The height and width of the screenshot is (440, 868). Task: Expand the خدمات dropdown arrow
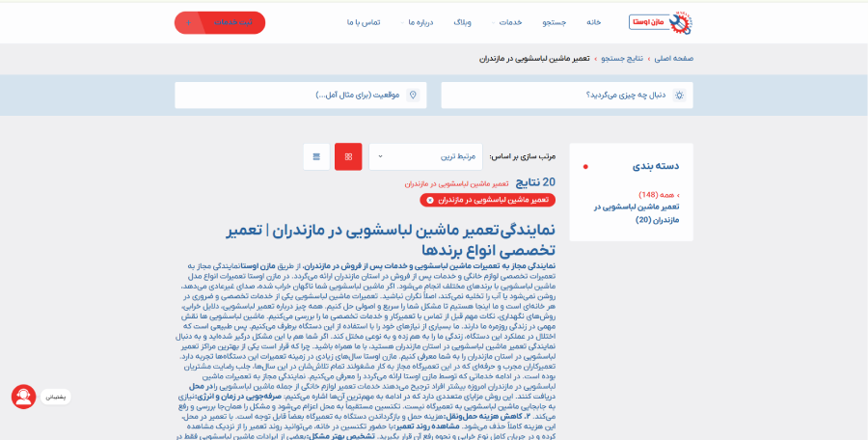(493, 23)
